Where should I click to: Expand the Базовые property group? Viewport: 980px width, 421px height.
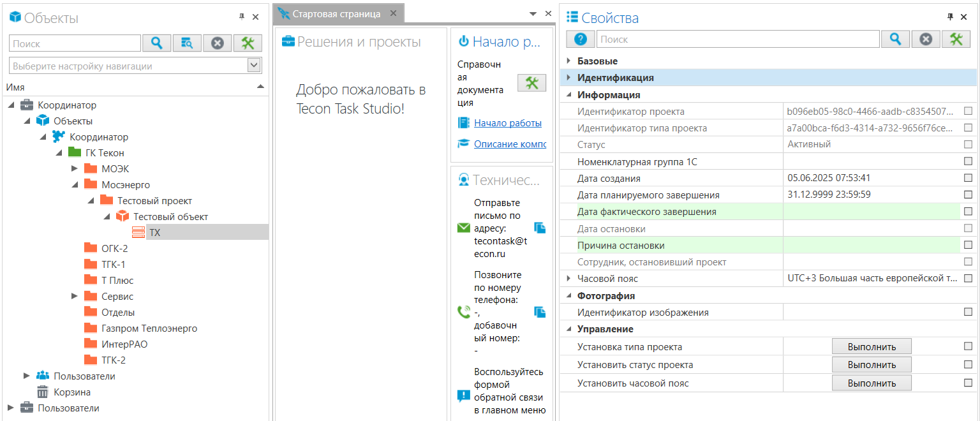point(568,61)
